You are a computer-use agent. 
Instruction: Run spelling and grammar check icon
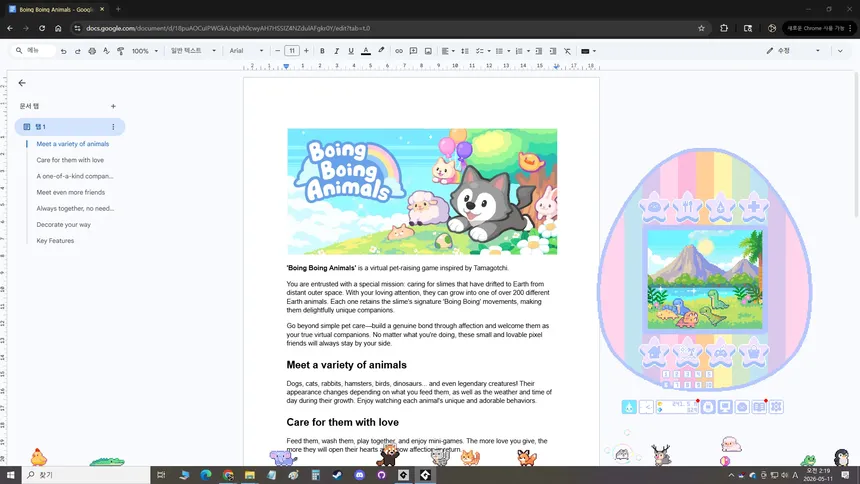pyautogui.click(x=106, y=51)
